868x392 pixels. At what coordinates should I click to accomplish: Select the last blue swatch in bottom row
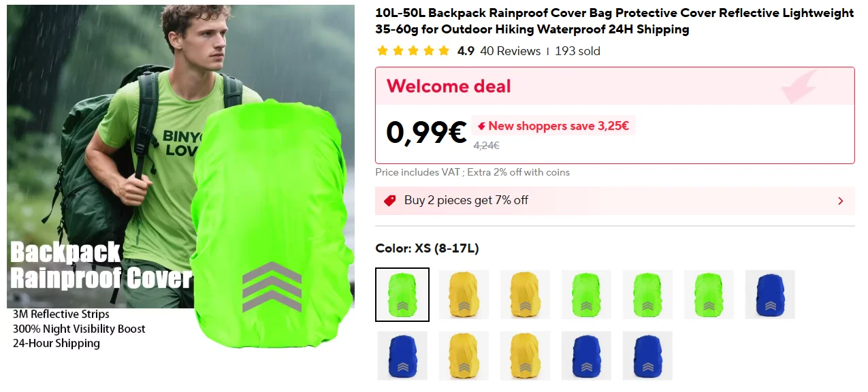click(647, 355)
